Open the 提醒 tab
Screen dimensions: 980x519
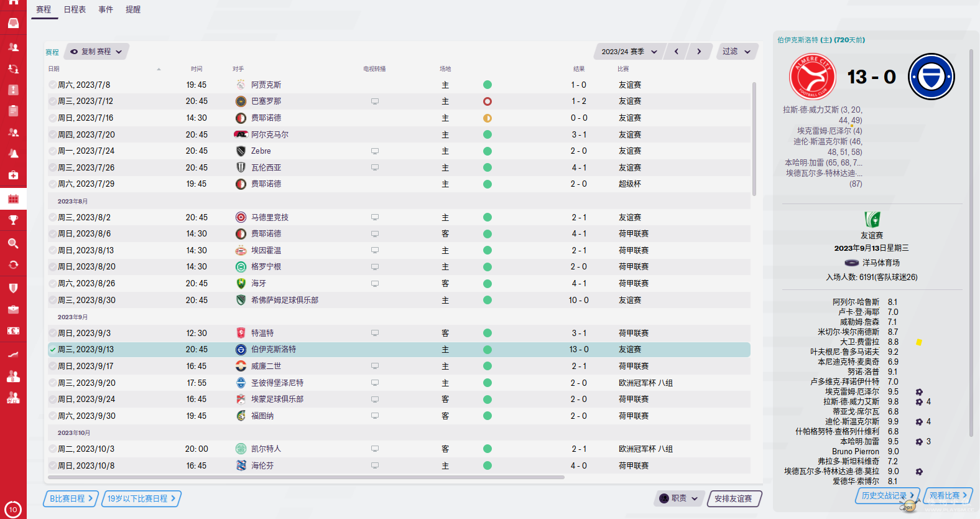point(133,9)
